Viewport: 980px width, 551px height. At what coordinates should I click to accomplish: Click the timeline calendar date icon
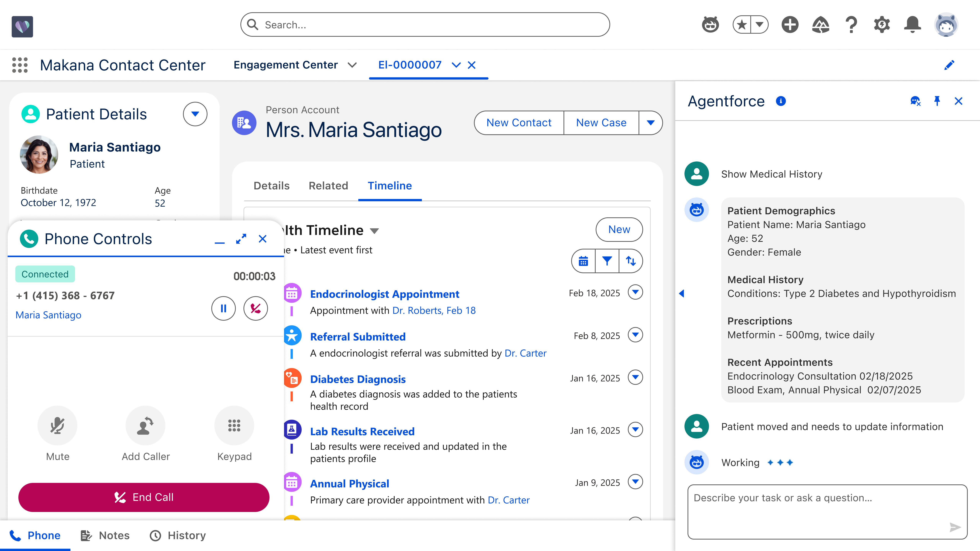(583, 261)
